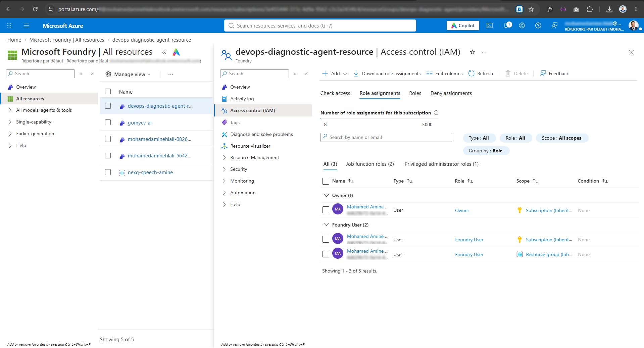The height and width of the screenshot is (348, 644).
Task: Open the more options ellipsis beside title
Action: coord(484,52)
